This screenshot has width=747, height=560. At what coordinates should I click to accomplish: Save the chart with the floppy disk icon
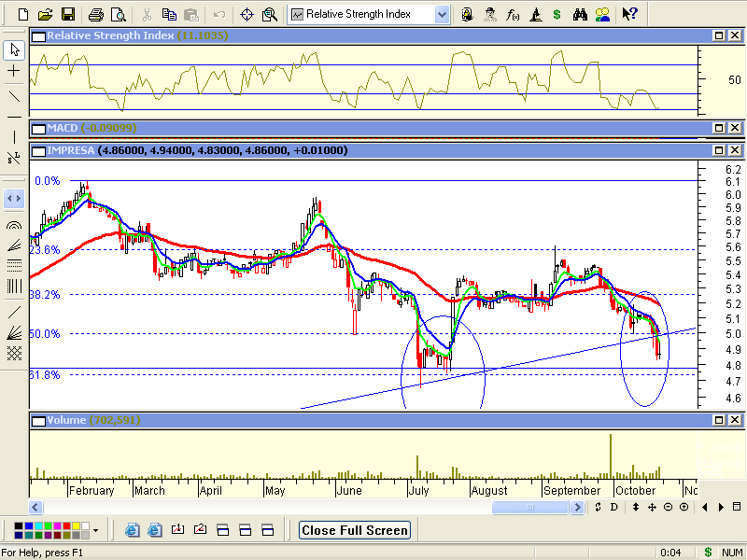pyautogui.click(x=68, y=15)
